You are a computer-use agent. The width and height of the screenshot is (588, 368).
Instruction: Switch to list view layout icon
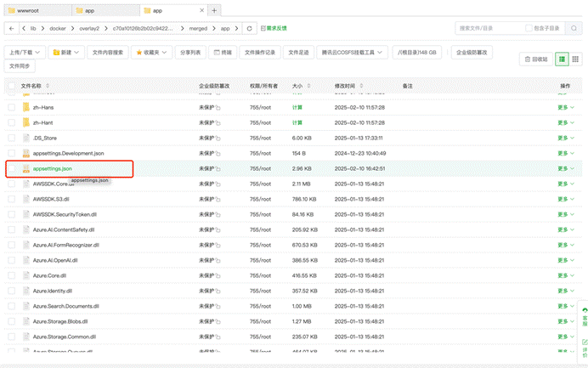coord(562,59)
